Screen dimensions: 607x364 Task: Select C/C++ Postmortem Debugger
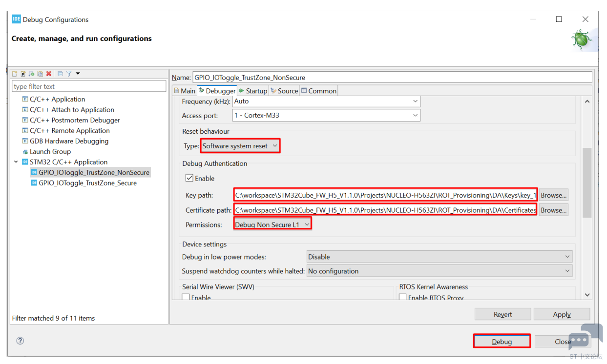coord(71,120)
